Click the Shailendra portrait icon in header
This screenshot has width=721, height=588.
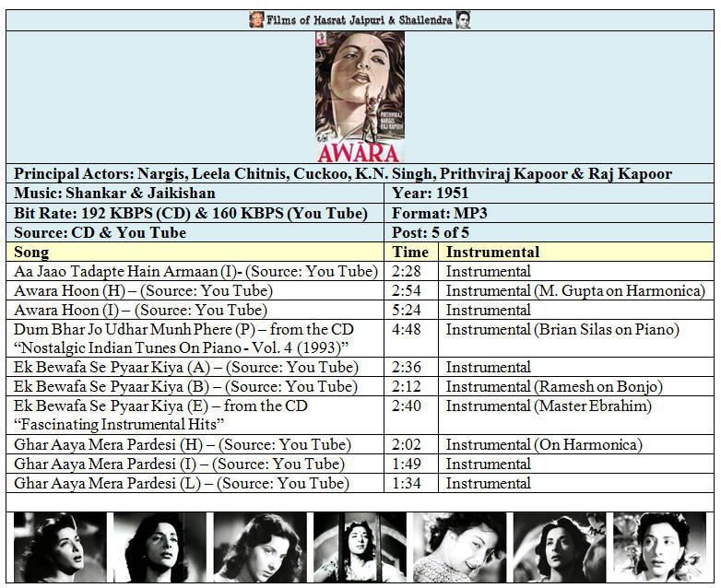463,20
